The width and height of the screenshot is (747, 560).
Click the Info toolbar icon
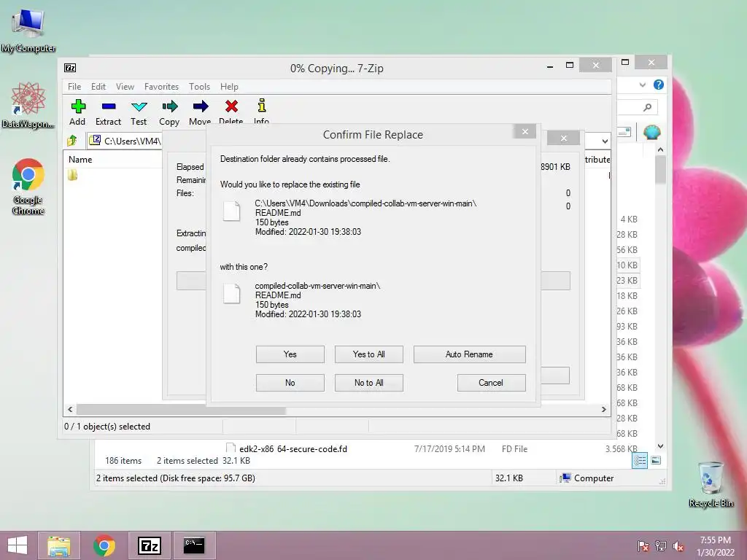point(261,112)
